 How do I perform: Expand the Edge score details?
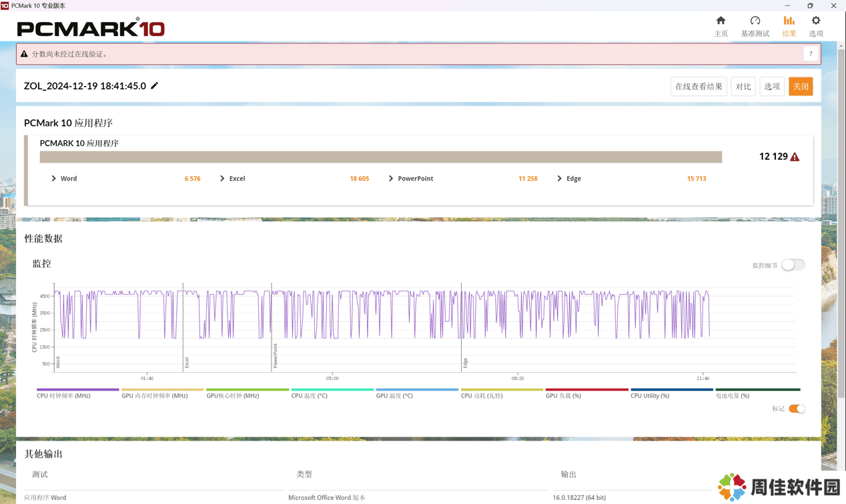[x=559, y=179]
